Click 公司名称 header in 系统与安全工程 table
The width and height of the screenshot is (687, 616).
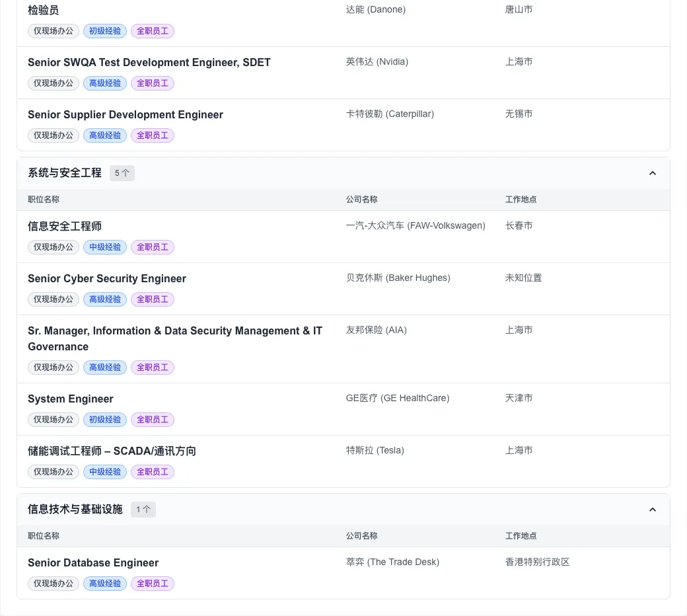tap(361, 200)
